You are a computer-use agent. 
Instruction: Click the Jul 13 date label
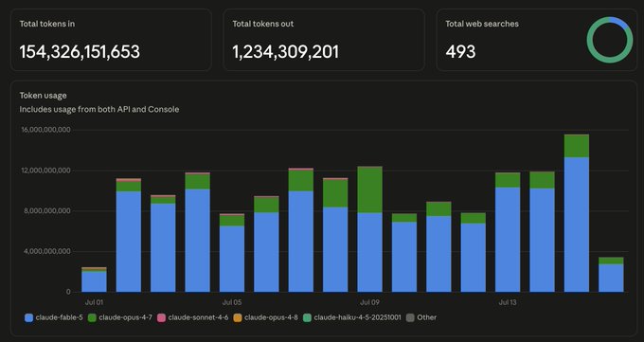coord(508,302)
